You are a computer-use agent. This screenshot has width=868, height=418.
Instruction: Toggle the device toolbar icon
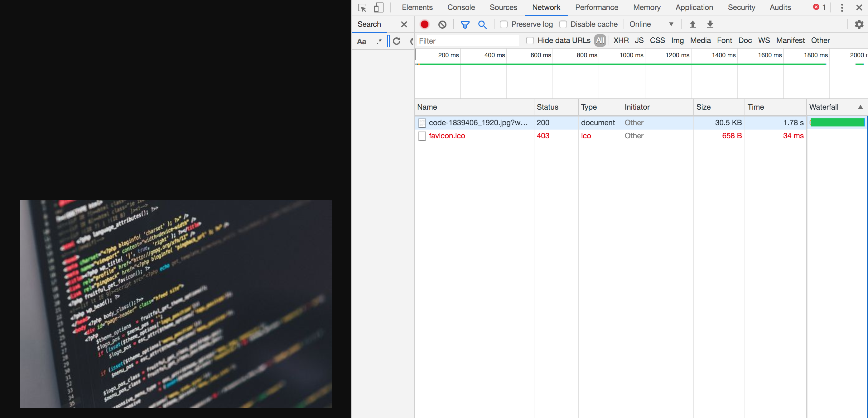379,7
